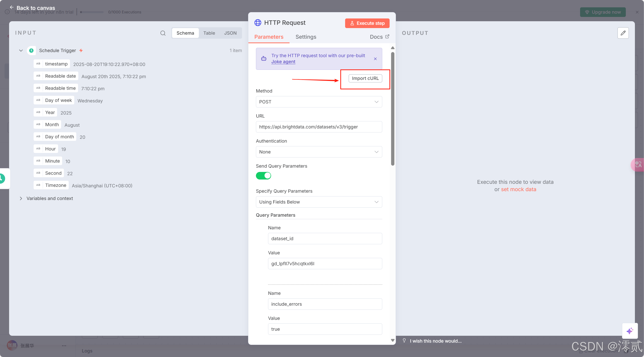
Task: Click the Import cURL button
Action: [365, 78]
